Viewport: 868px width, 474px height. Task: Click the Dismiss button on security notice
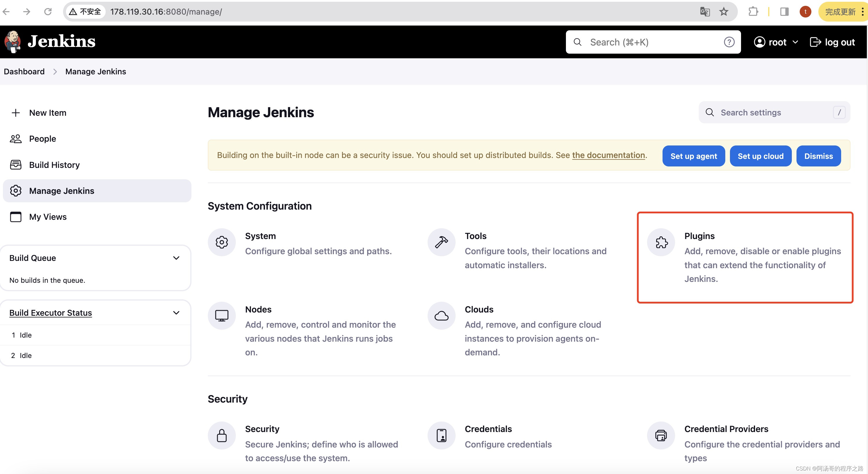click(818, 156)
